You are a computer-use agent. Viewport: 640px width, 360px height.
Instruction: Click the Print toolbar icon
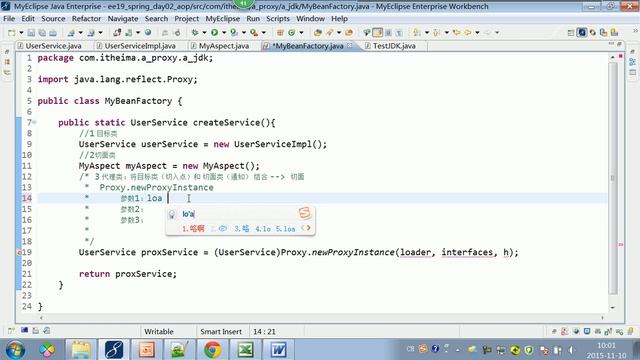(53, 33)
